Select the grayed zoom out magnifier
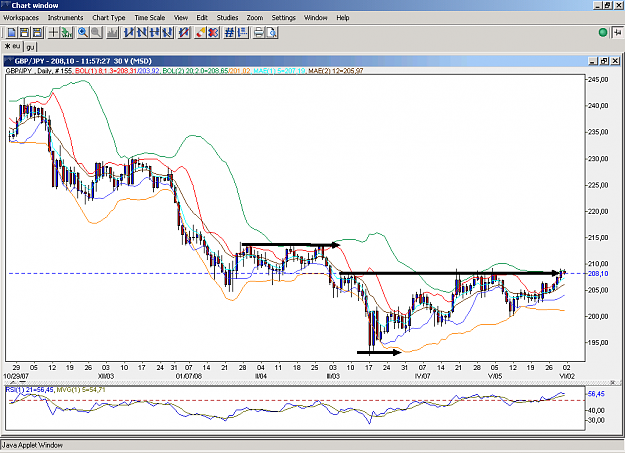The width and height of the screenshot is (625, 453). click(96, 33)
